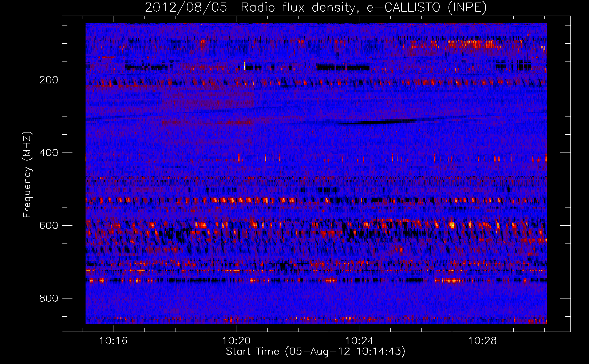This screenshot has width=589, height=364.
Task: Click the 10:28 time tick label
Action: tap(483, 341)
